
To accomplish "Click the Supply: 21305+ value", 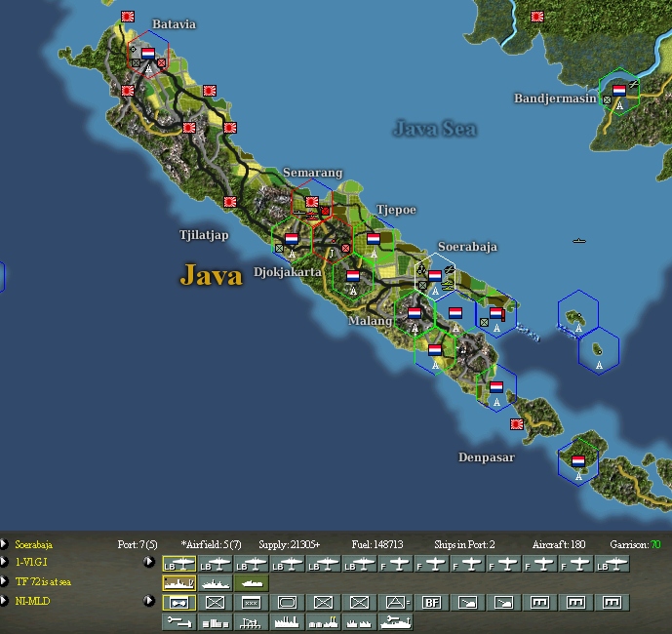I will pos(290,544).
